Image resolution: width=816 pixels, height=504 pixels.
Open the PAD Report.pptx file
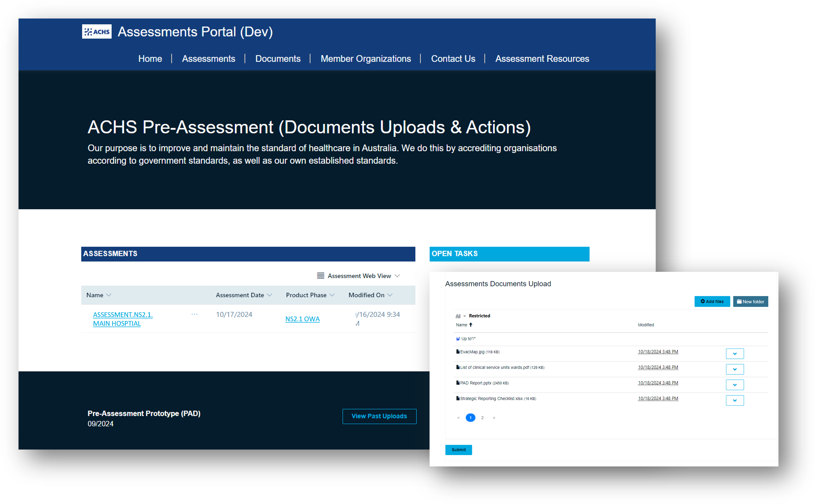[x=476, y=383]
